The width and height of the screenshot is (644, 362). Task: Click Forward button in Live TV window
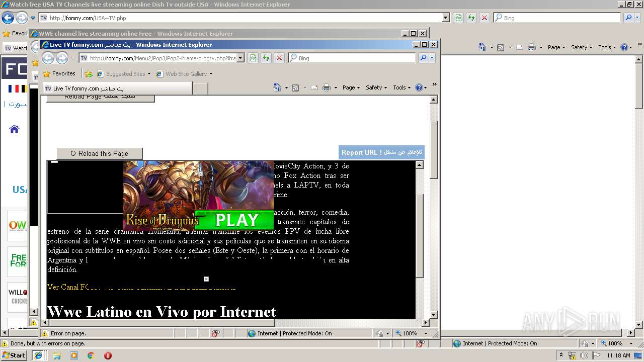pos(62,58)
